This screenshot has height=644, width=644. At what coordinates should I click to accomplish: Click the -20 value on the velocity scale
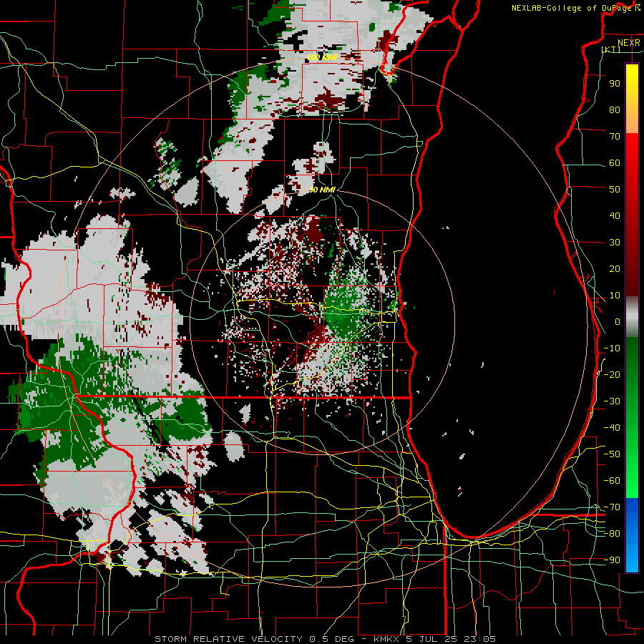[612, 374]
